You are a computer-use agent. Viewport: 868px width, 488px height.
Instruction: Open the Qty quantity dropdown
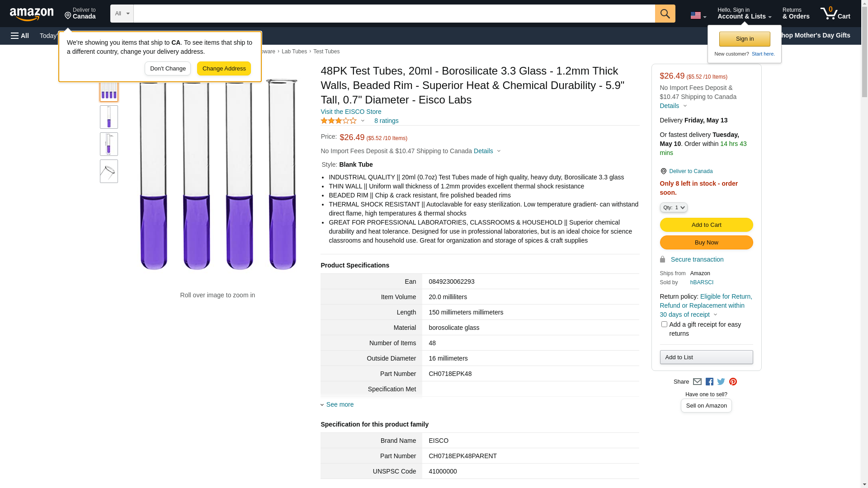(x=674, y=207)
